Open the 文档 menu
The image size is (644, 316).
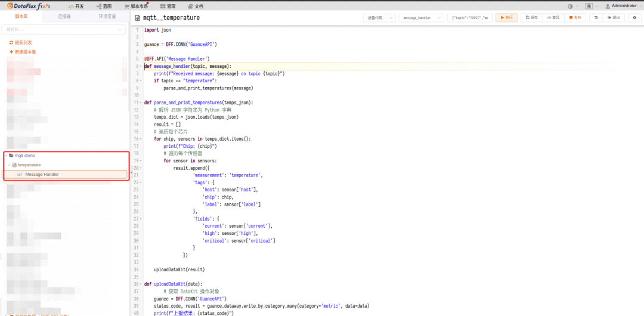coord(195,7)
